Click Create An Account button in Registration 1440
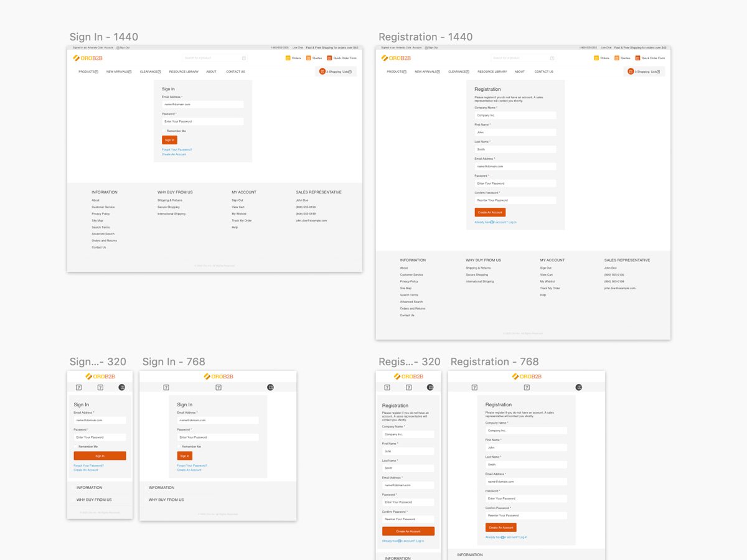Image resolution: width=747 pixels, height=560 pixels. tap(490, 212)
